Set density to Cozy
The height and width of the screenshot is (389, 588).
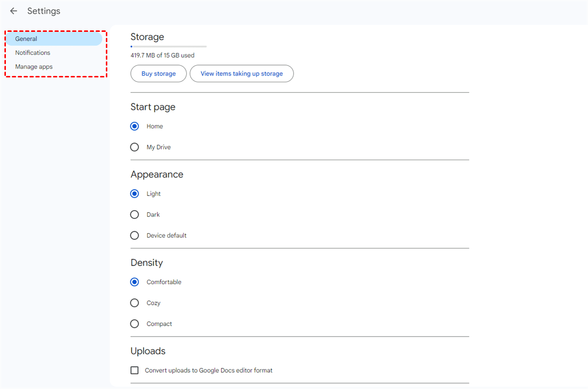click(135, 303)
